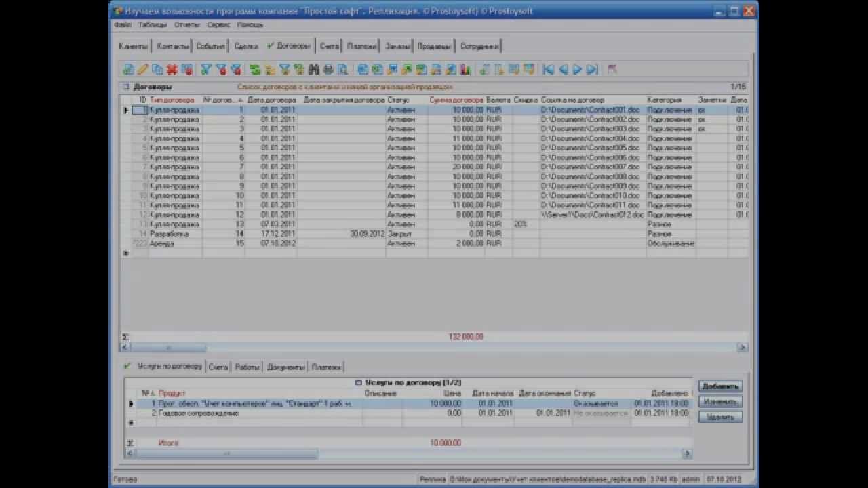
Task: Select the \\Server1\Docs\Contract012.doc cell
Action: tap(592, 214)
